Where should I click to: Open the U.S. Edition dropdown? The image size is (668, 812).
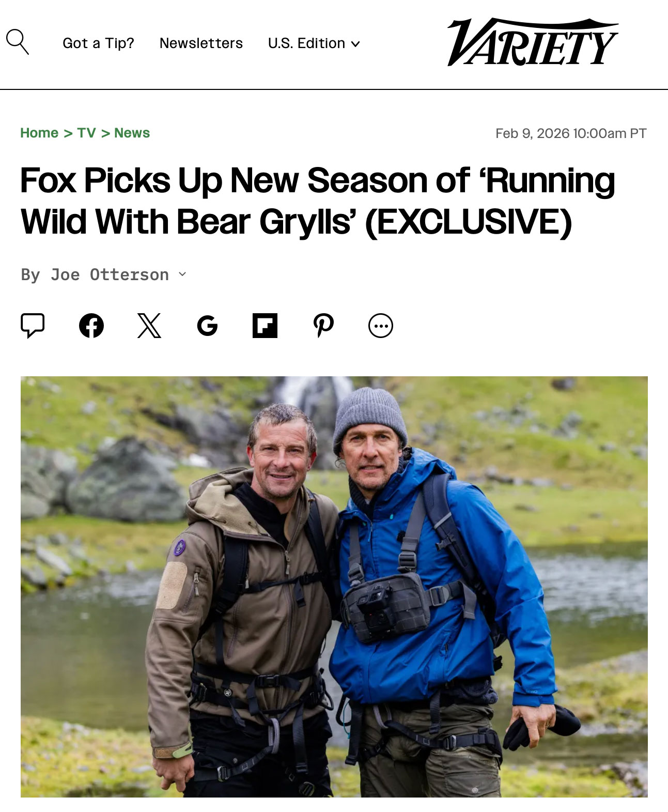(313, 43)
